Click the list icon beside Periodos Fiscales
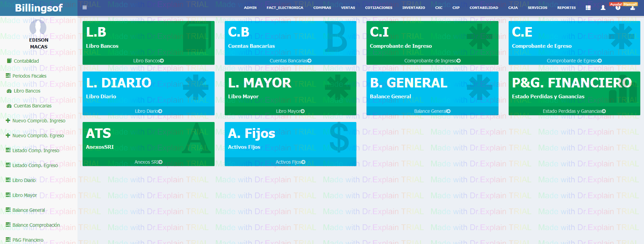 (x=8, y=76)
